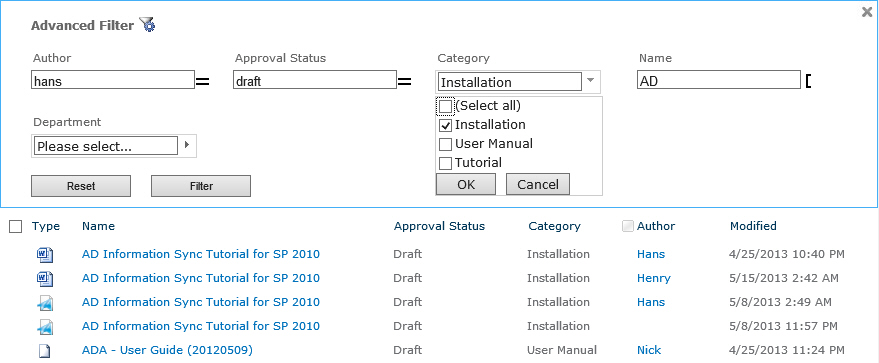Image resolution: width=879 pixels, height=363 pixels.
Task: Expand the Department dropdown arrow
Action: click(187, 146)
